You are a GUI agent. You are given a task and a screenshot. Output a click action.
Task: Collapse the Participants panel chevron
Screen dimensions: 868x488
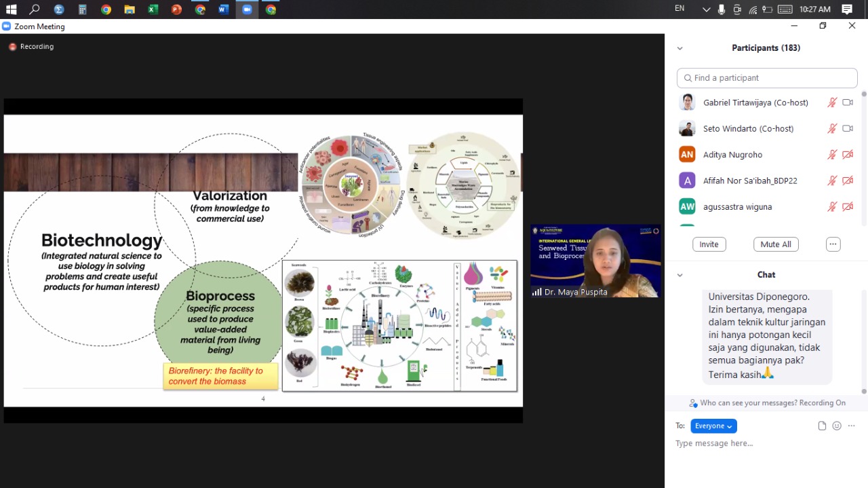[679, 48]
